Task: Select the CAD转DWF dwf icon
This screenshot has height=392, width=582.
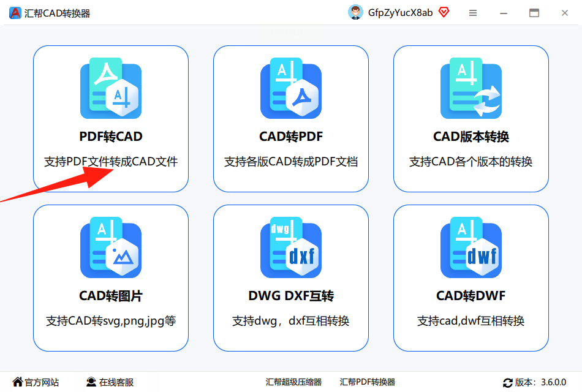Action: click(x=471, y=247)
